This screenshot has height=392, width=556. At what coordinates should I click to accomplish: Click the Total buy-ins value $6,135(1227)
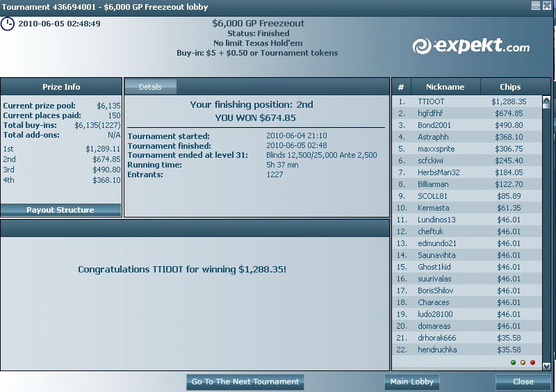pos(97,125)
